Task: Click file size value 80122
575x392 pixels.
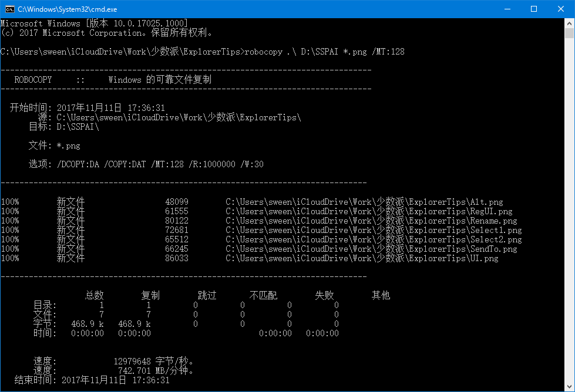Action: tap(177, 221)
